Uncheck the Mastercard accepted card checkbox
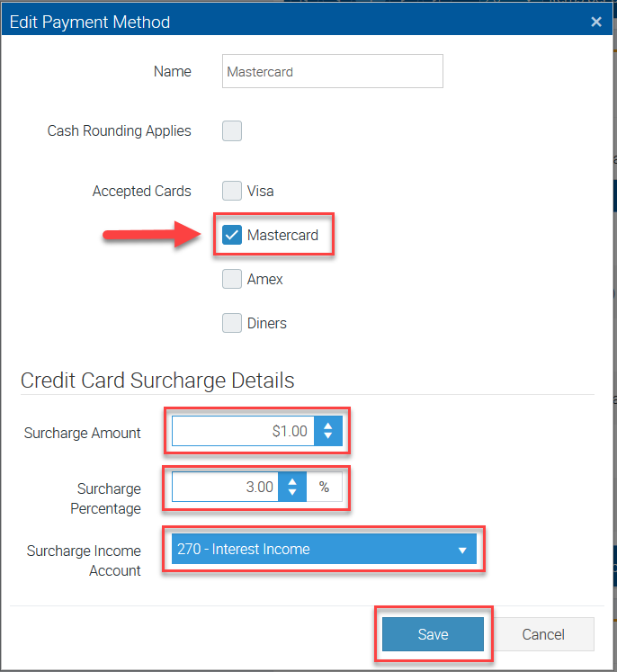Viewport: 617px width, 672px height. click(x=232, y=236)
